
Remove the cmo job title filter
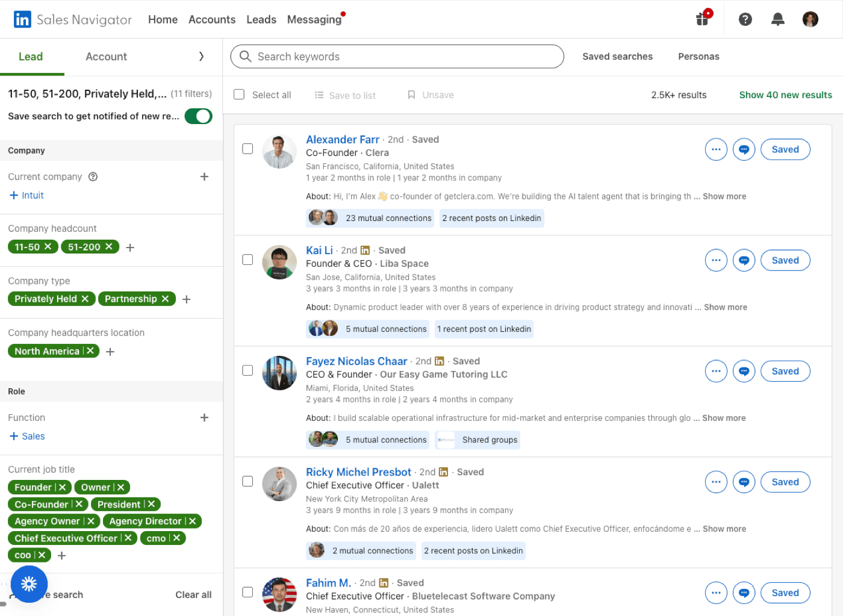click(x=177, y=538)
